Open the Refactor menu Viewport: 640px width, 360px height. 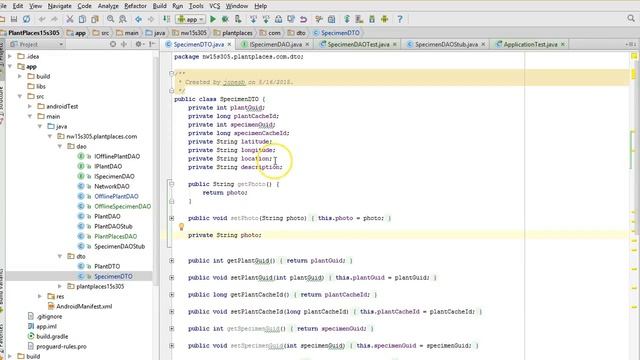click(x=135, y=6)
